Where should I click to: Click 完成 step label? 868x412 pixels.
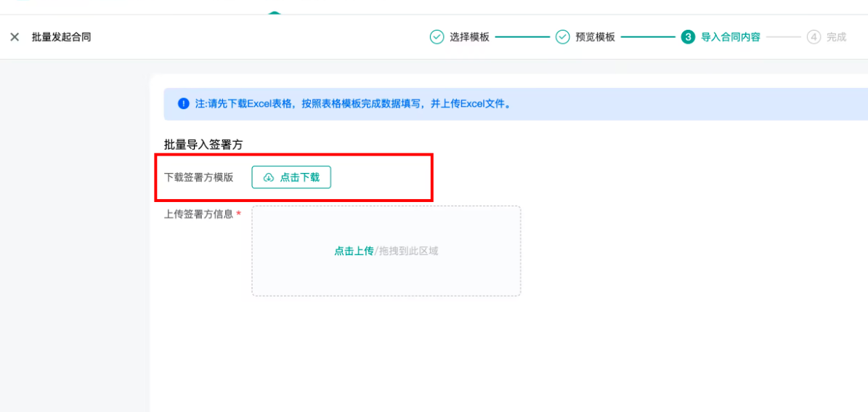point(837,37)
